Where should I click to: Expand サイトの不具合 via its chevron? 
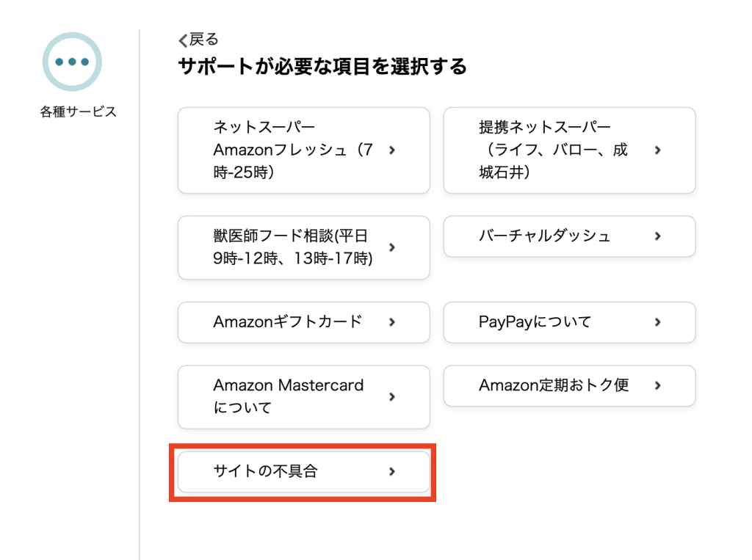click(x=392, y=471)
